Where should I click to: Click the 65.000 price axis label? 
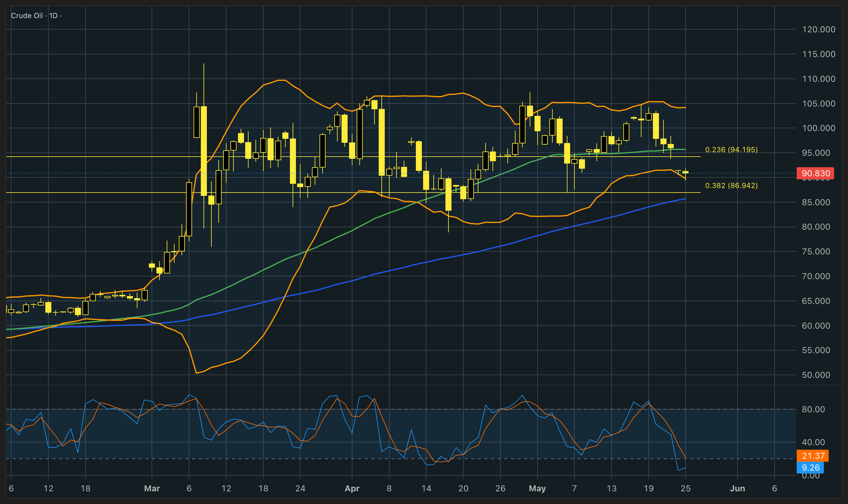(816, 301)
